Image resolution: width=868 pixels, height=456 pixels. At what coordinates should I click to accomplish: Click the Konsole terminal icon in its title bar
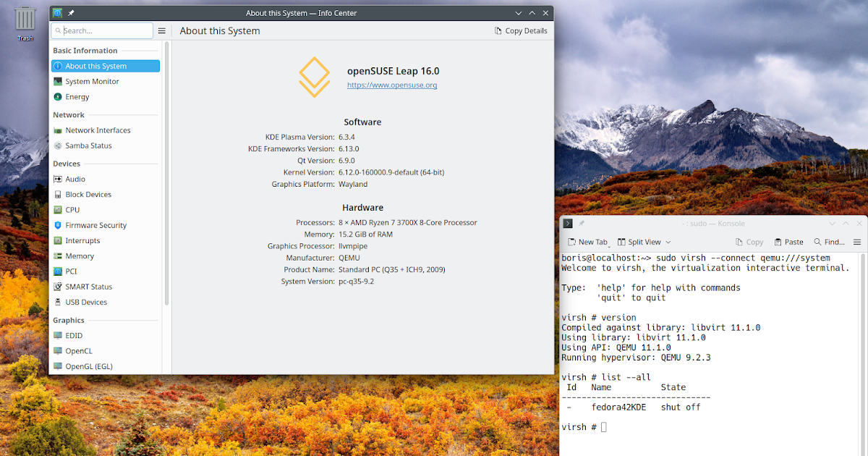click(569, 224)
